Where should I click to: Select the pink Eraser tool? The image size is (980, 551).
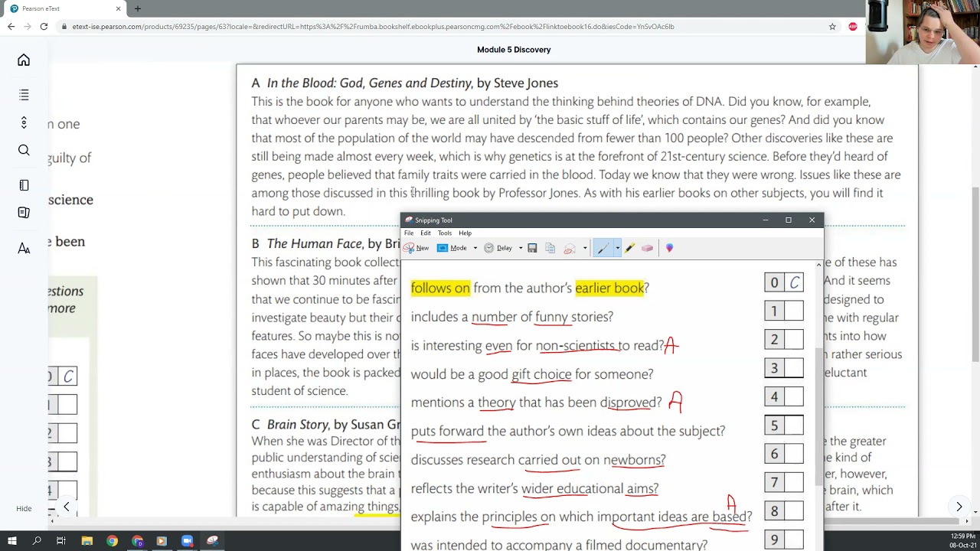pos(647,248)
